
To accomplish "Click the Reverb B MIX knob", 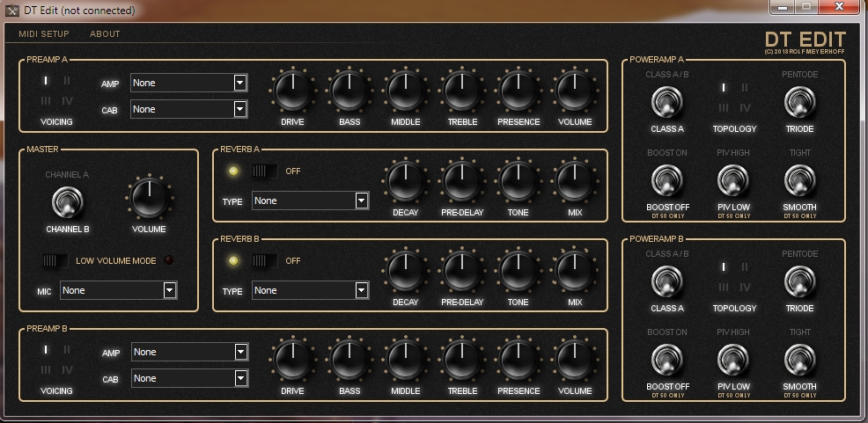I will point(575,271).
